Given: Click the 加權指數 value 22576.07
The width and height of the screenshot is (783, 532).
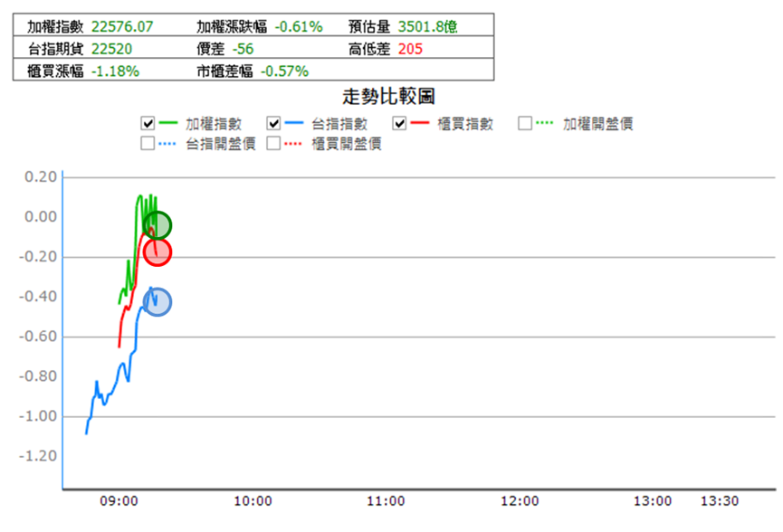Looking at the screenshot, I should [x=122, y=26].
